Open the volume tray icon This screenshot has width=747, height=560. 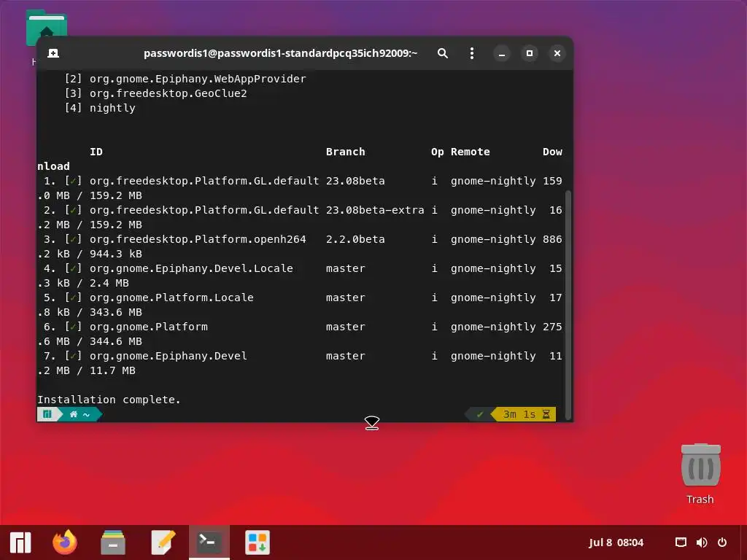702,542
